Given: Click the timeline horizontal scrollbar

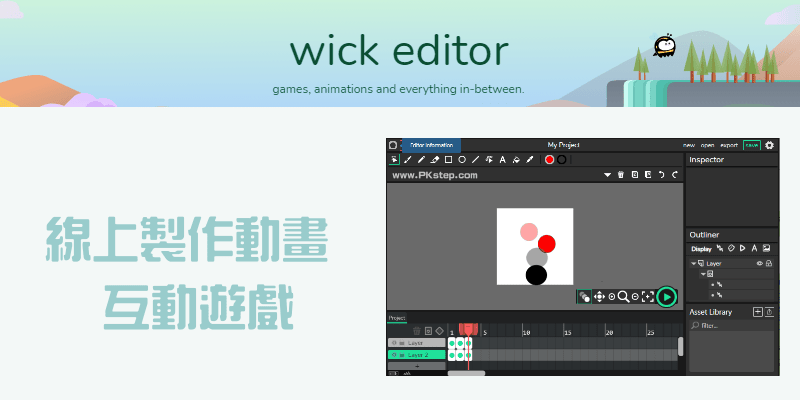Looking at the screenshot, I should coord(466,373).
